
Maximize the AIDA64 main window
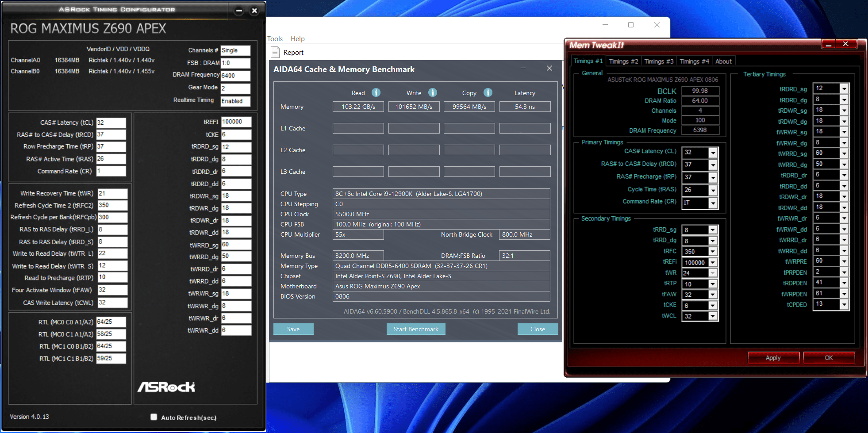click(631, 25)
